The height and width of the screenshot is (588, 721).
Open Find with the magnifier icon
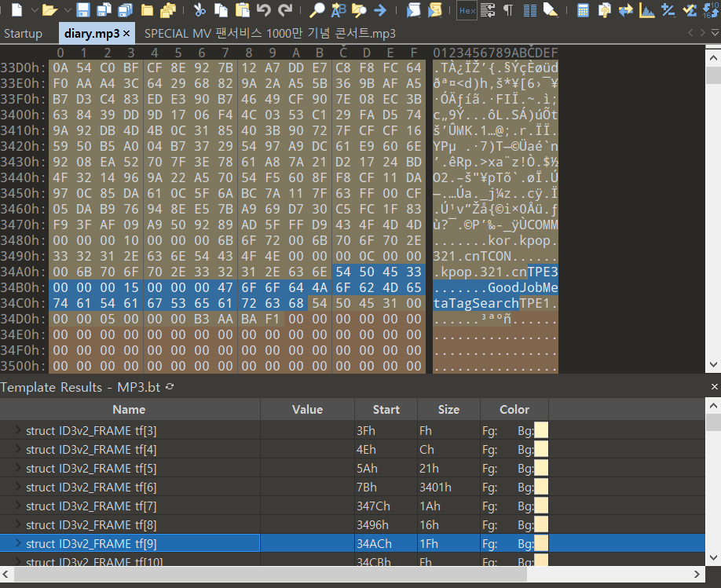(x=317, y=9)
